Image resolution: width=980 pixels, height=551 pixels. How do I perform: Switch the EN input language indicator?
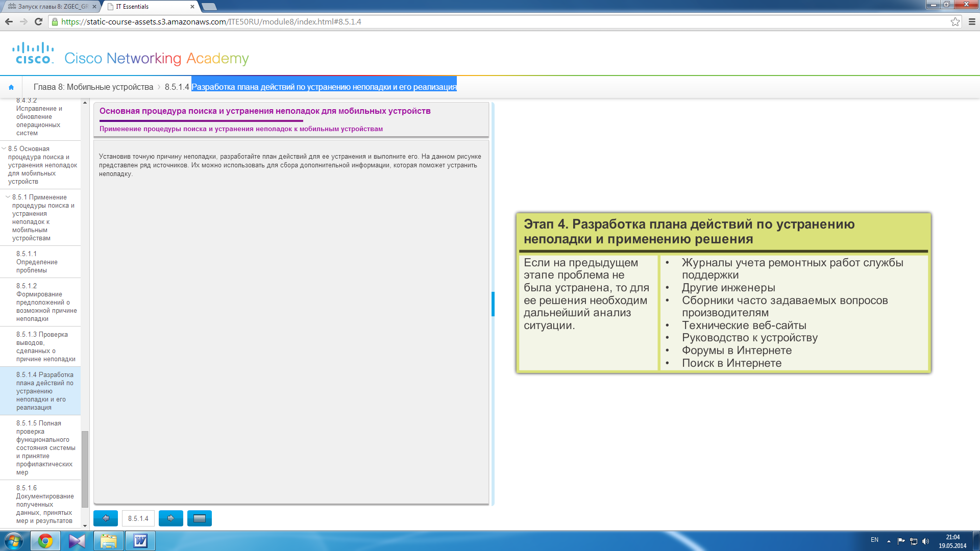(874, 540)
